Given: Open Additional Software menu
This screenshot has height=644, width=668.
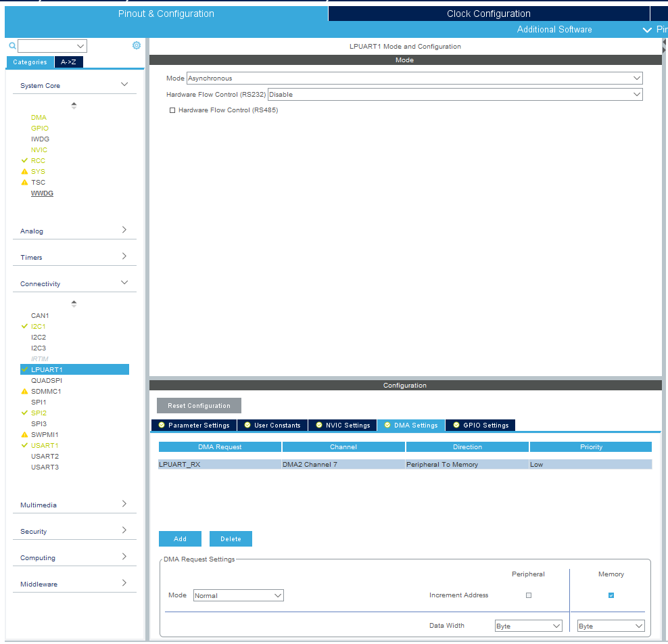Looking at the screenshot, I should tap(554, 29).
